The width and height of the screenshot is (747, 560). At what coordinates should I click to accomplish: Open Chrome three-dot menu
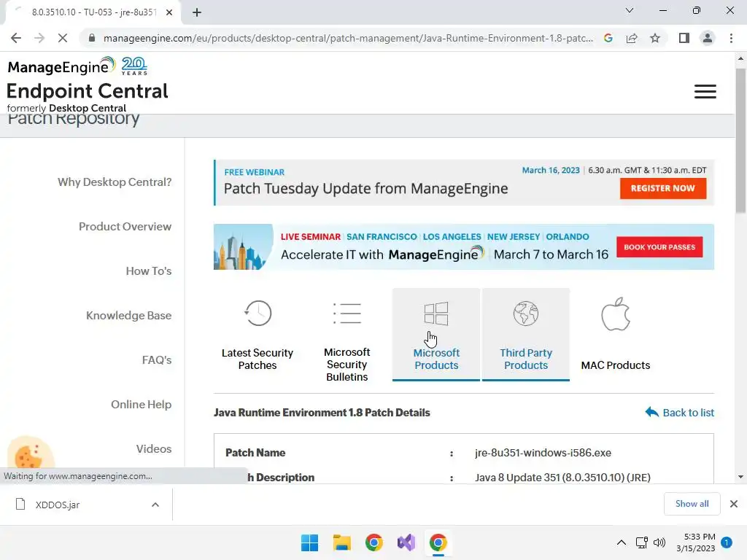731,38
